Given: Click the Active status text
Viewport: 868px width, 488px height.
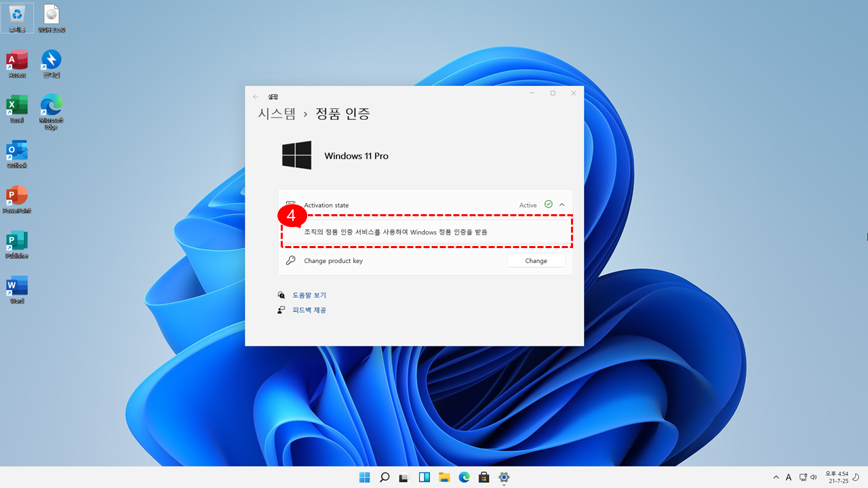Looking at the screenshot, I should pyautogui.click(x=528, y=205).
